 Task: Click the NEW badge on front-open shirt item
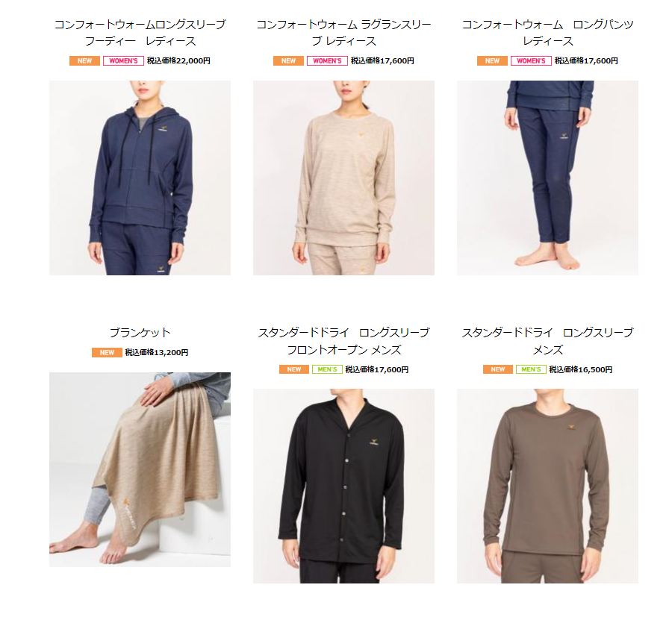(294, 369)
